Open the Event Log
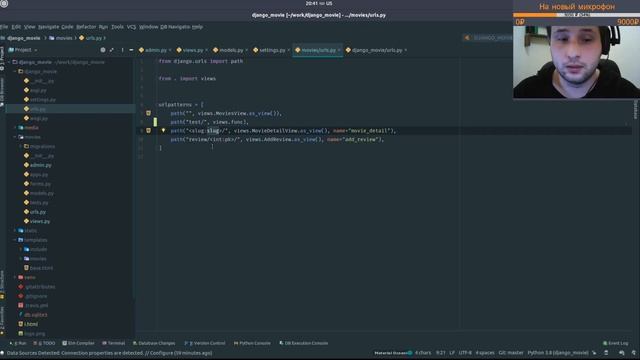 [616, 343]
